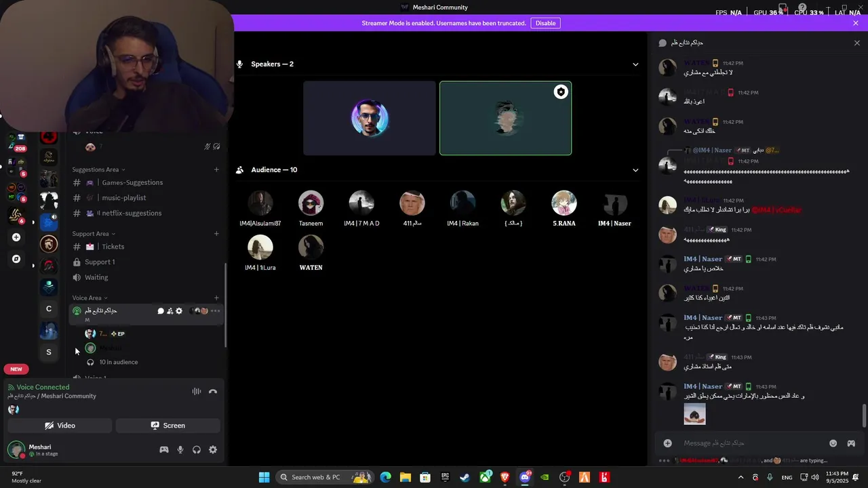
Task: Switch to Discord on the taskbar
Action: pos(524,477)
